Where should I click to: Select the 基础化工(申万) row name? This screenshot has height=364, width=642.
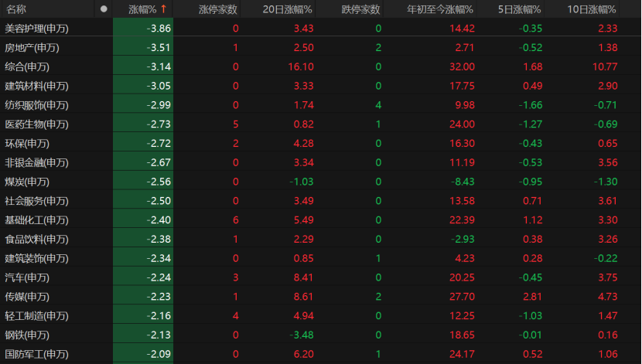pos(36,220)
